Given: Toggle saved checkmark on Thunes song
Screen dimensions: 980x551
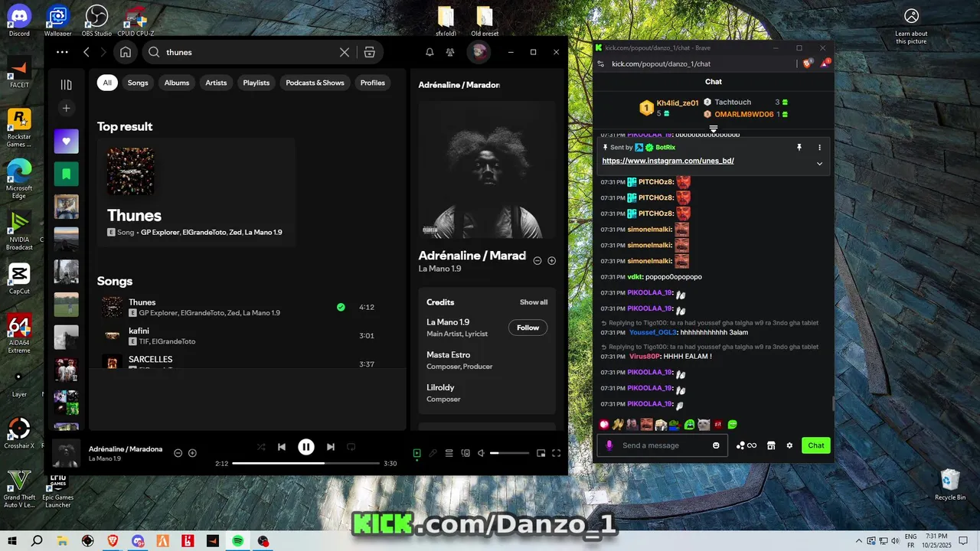Looking at the screenshot, I should [341, 307].
